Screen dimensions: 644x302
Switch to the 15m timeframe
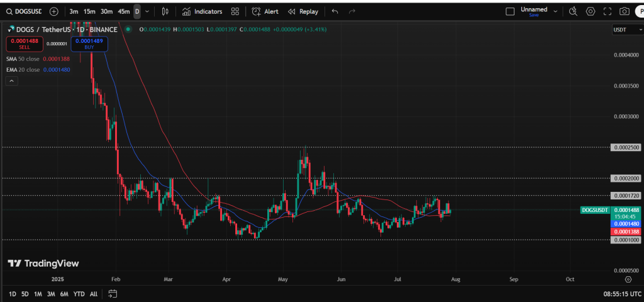click(89, 11)
